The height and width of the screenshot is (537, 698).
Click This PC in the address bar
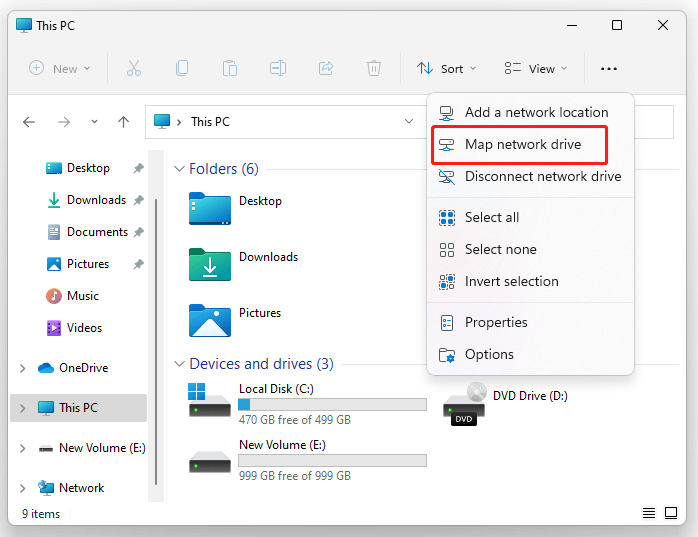pos(210,122)
